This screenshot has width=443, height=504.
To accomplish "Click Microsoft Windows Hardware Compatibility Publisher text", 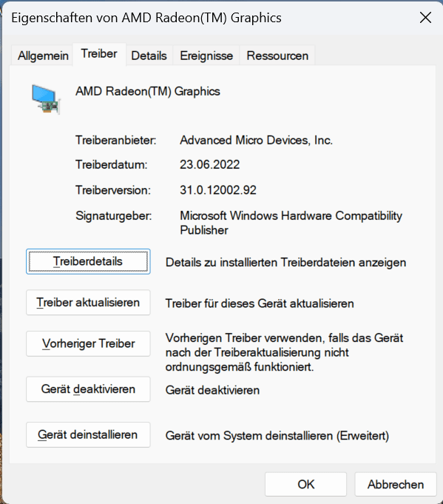I will (291, 223).
